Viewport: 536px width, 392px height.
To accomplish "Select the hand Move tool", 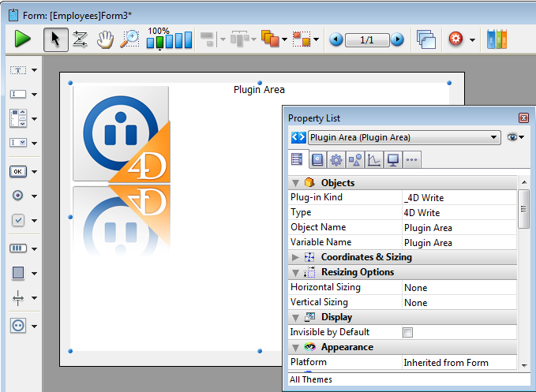I will point(104,39).
